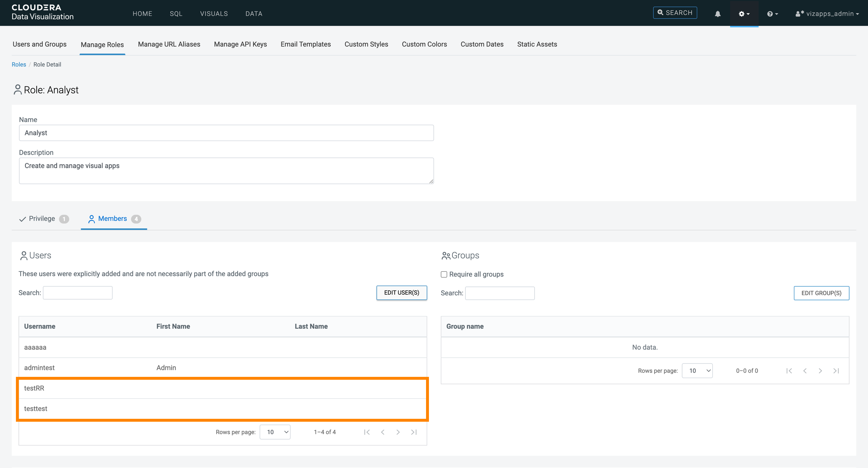Screen dimensions: 868x468
Task: Switch to the Privilege tab
Action: [x=42, y=218]
